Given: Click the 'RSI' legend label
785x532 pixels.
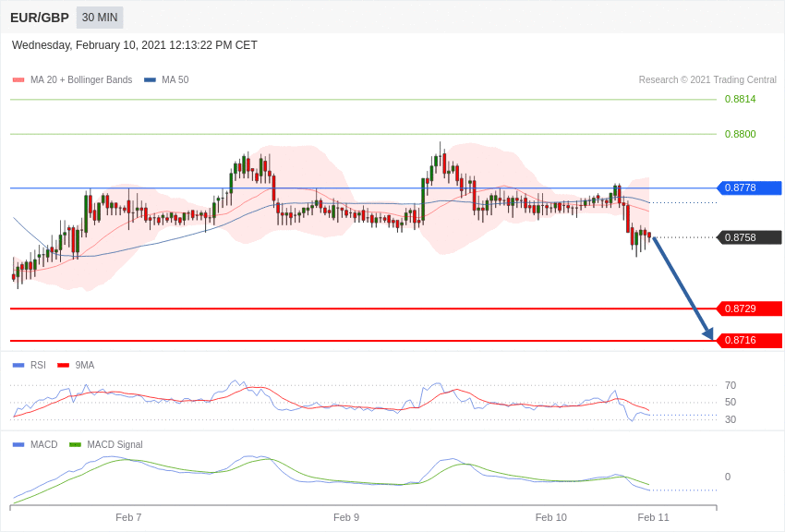Looking at the screenshot, I should 38,366.
